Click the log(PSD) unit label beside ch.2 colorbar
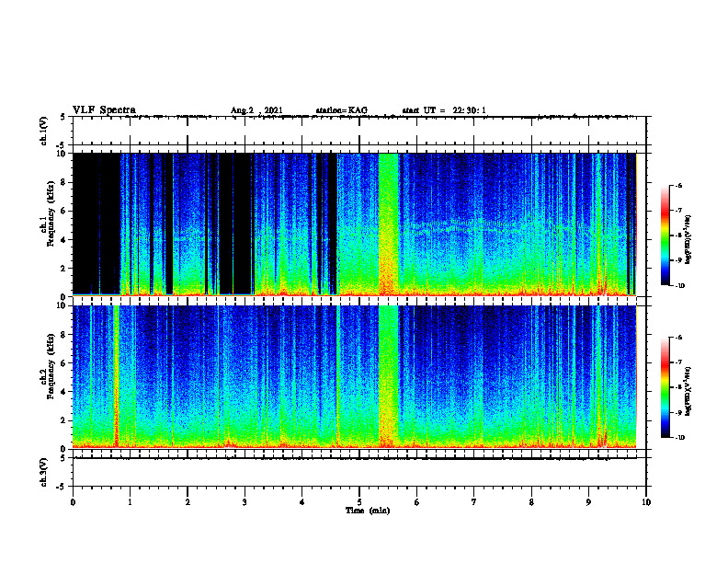728x563 pixels. [688, 392]
